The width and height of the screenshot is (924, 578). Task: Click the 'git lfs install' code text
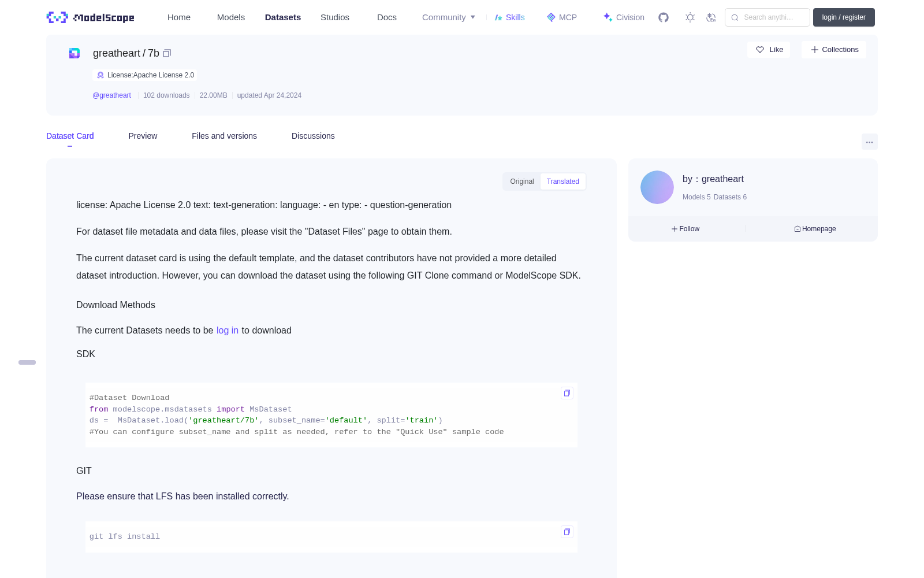125,537
